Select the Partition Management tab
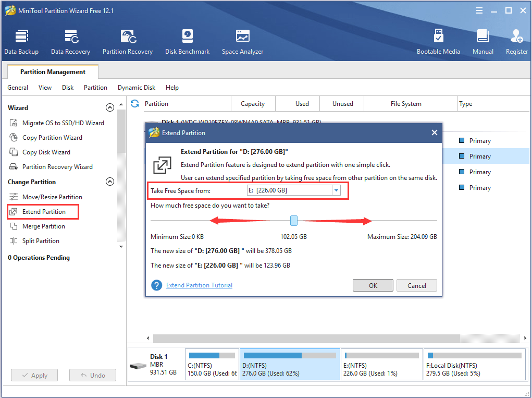The width and height of the screenshot is (532, 398). tap(53, 71)
